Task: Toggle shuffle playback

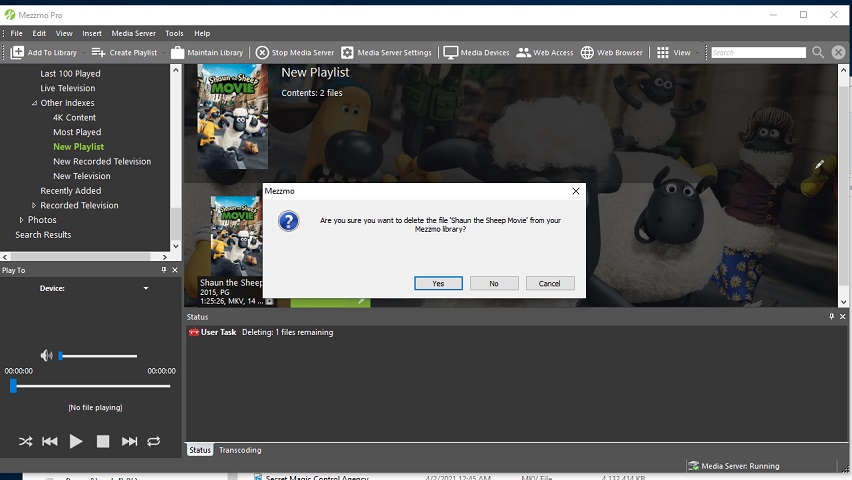Action: tap(26, 441)
